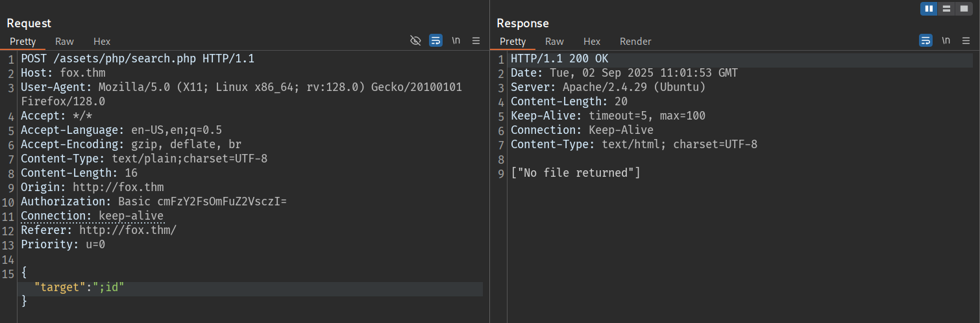Open Response panel hamburger options menu
The height and width of the screenshot is (323, 980).
click(966, 41)
